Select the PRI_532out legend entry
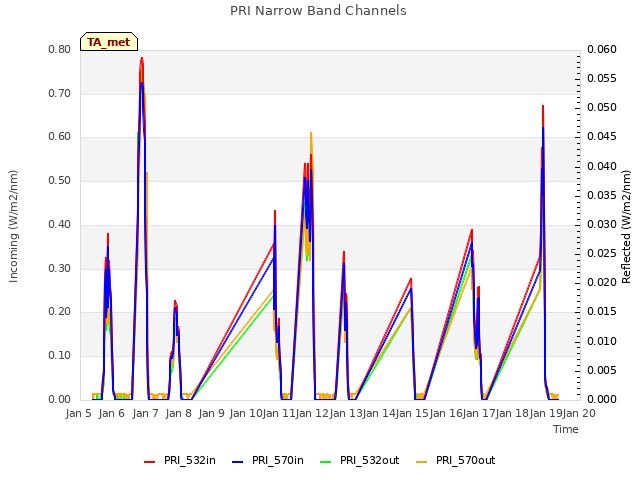The width and height of the screenshot is (640, 480). tap(360, 461)
